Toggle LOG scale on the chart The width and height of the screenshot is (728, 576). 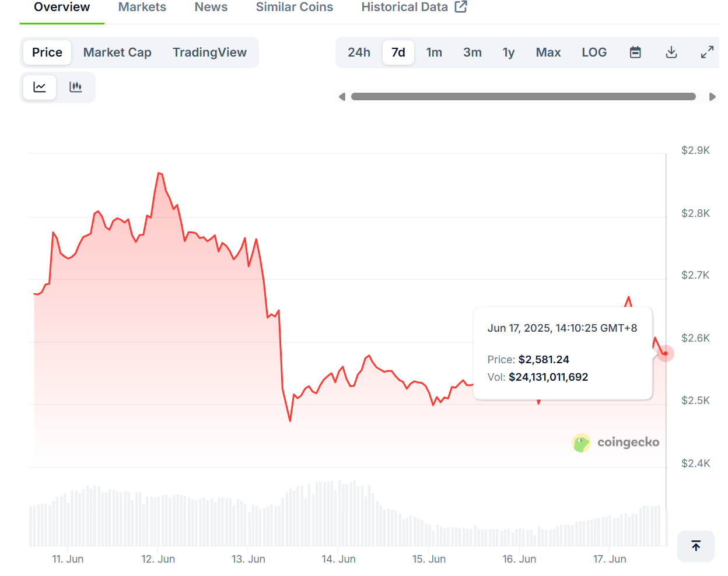594,52
